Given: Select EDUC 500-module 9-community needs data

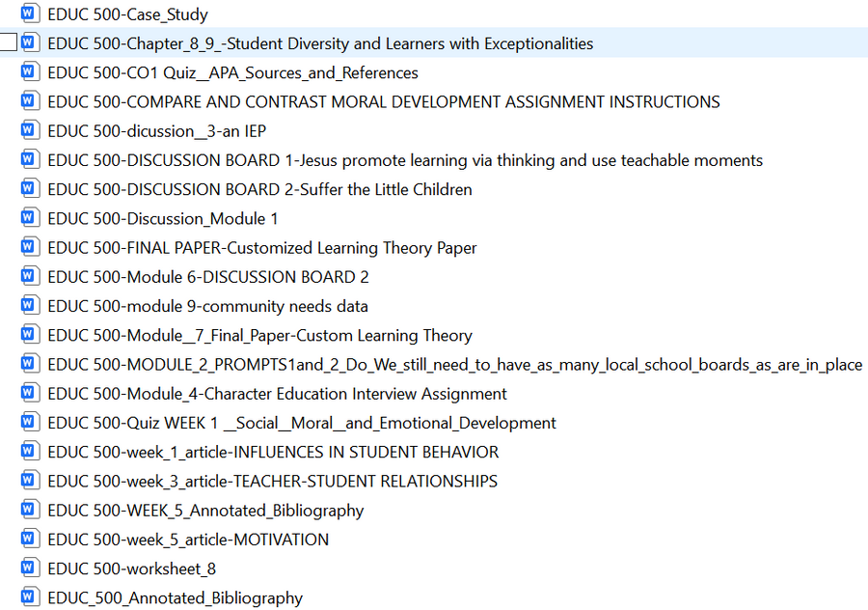Looking at the screenshot, I should pos(207,306).
